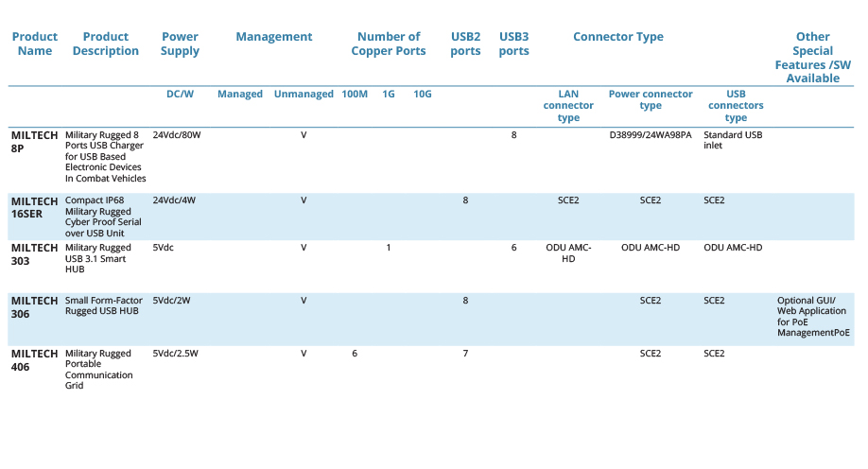Click Other Special Features /SW Available header
This screenshot has width=868, height=469.
812,58
